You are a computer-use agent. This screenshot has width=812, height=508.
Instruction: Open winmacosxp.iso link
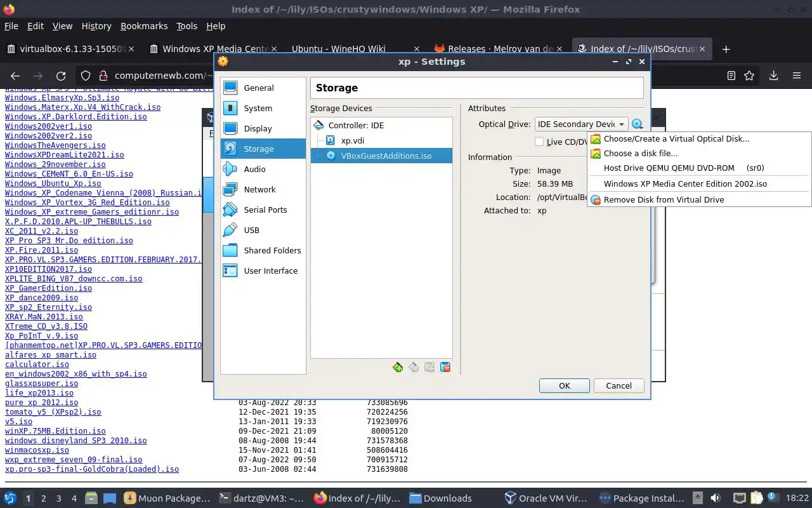click(x=37, y=450)
